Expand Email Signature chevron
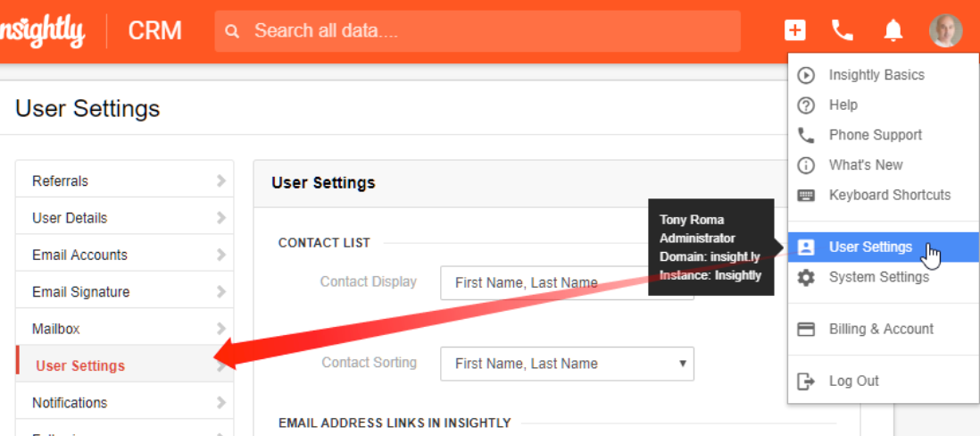 220,291
